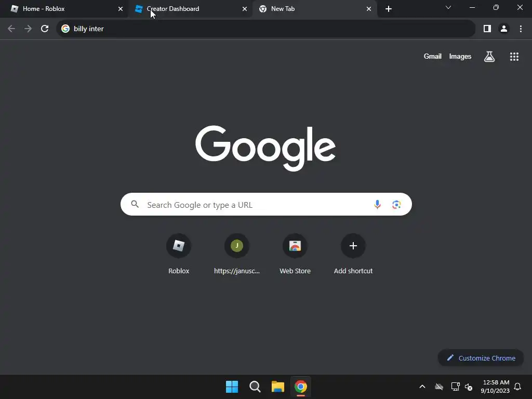Open the https://janusc... shortcut
The height and width of the screenshot is (399, 532).
point(237,254)
